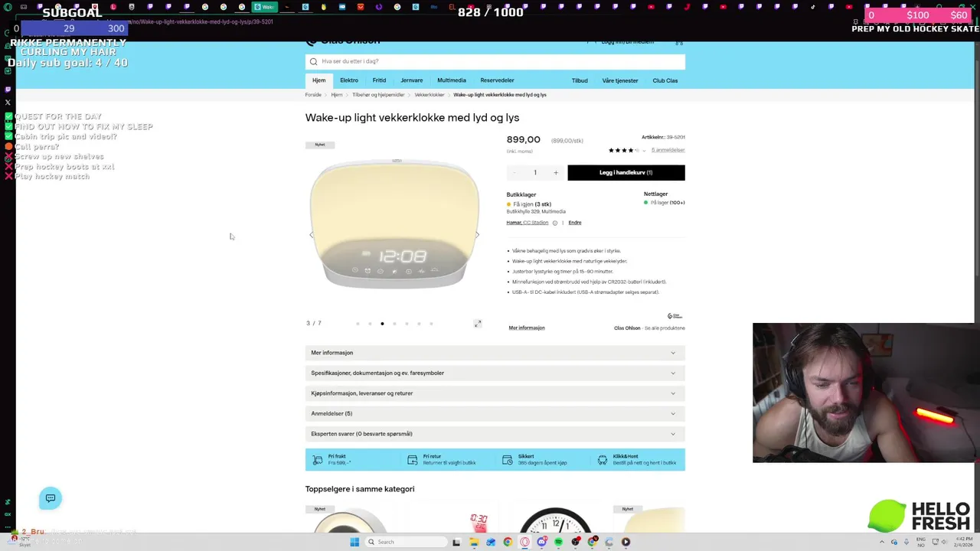Click the media player taskbar icon
Image resolution: width=980 pixels, height=551 pixels.
click(626, 543)
